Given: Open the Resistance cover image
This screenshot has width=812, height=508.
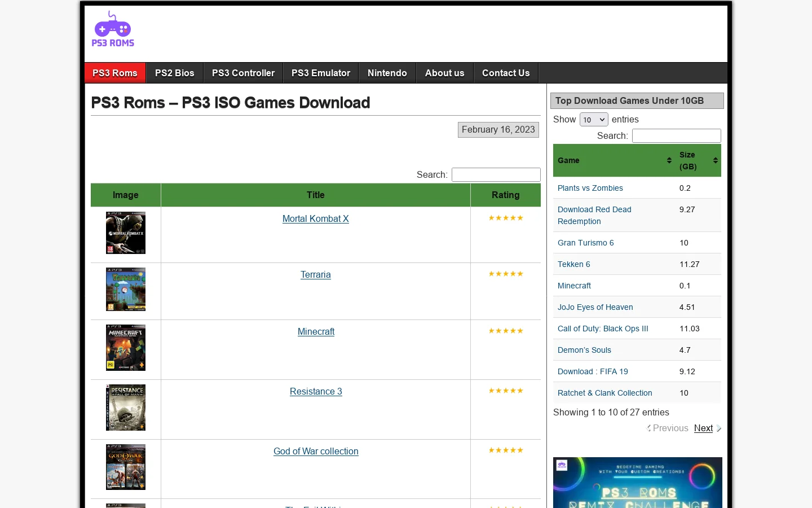Looking at the screenshot, I should 126,408.
